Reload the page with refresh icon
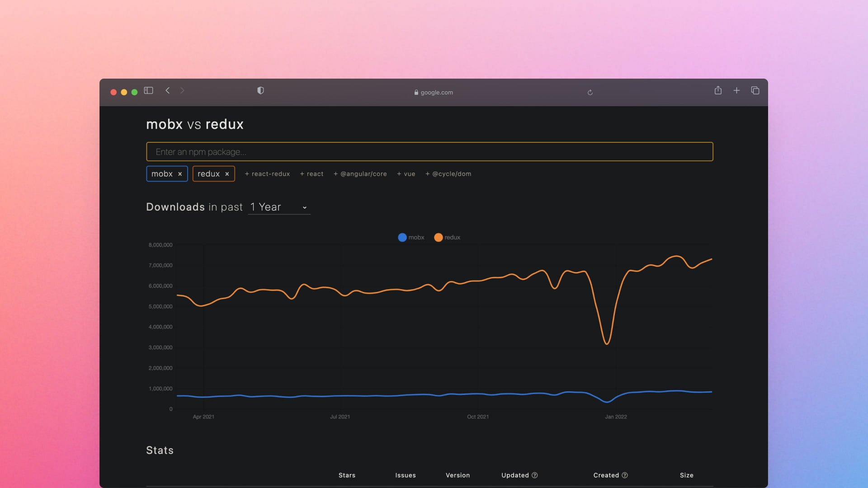 click(590, 92)
